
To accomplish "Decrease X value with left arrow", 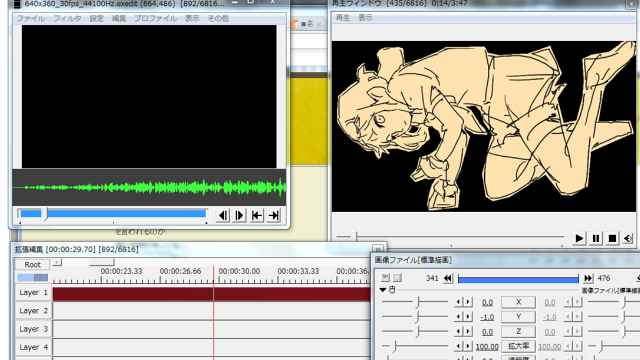I will tap(458, 302).
